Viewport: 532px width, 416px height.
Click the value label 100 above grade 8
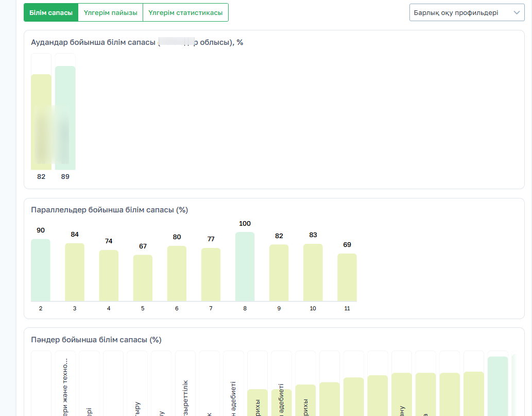tap(245, 223)
